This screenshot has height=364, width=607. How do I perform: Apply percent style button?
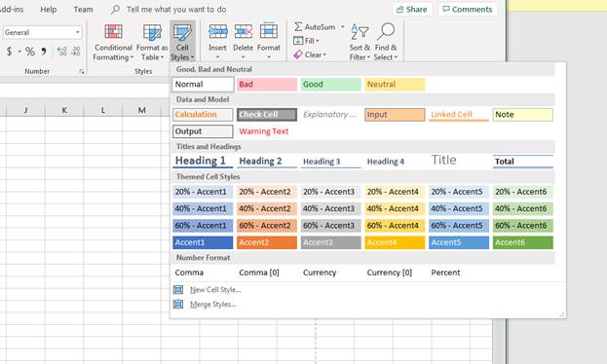pyautogui.click(x=30, y=51)
